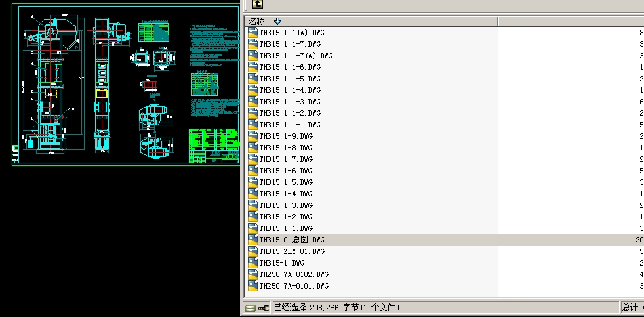Viewport: 644px width, 317px height.
Task: Select file TH315.1.1-6.DWG
Action: (290, 67)
